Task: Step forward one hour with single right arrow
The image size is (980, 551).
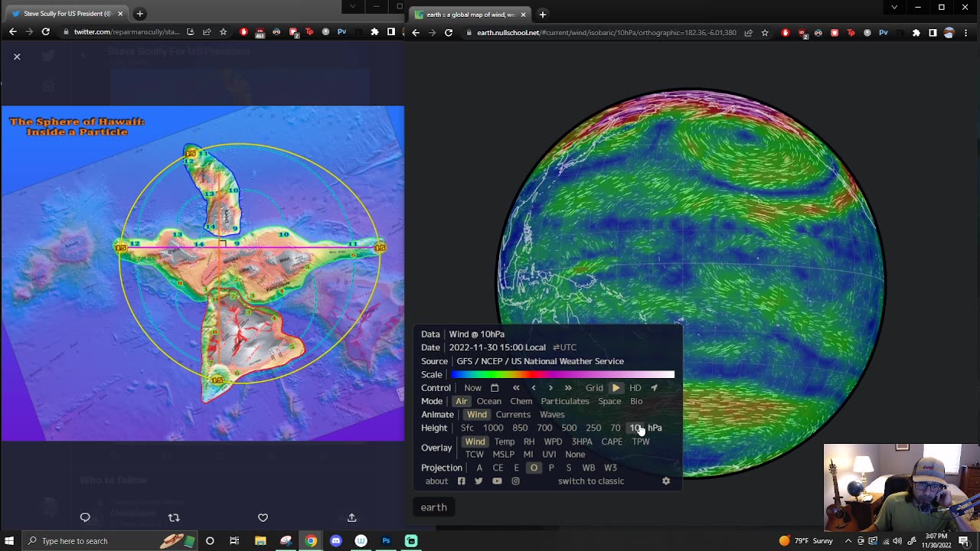Action: pyautogui.click(x=550, y=388)
